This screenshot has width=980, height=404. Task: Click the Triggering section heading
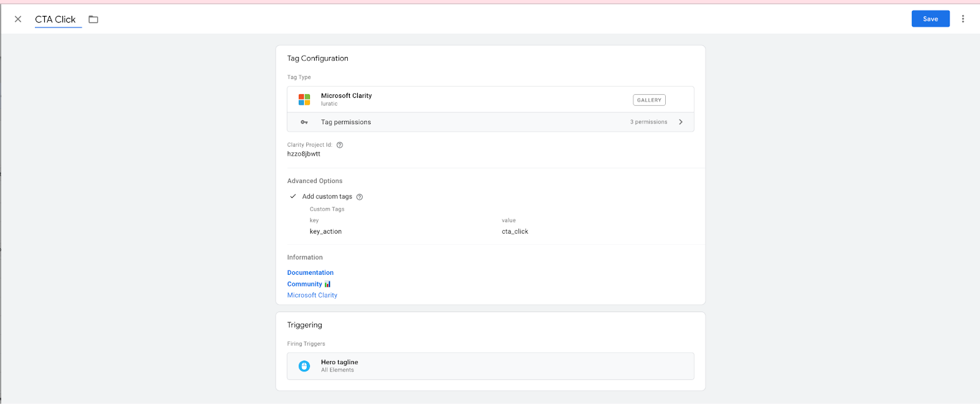[x=304, y=325]
